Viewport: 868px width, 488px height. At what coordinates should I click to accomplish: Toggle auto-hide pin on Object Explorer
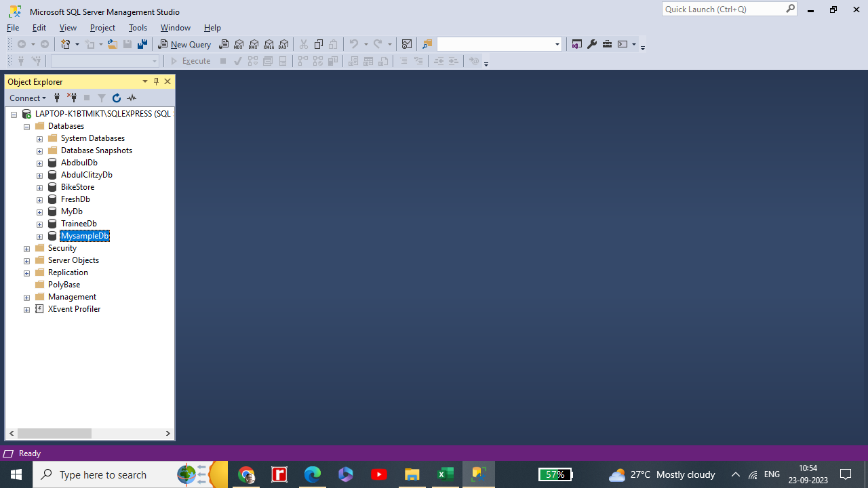point(156,81)
